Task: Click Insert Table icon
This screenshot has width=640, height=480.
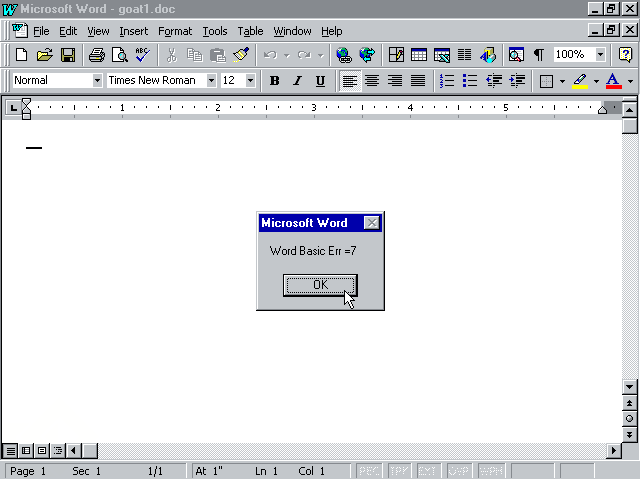Action: tap(419, 55)
